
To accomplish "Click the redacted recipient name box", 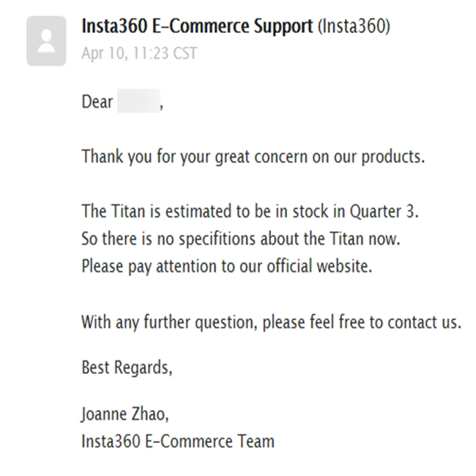I will (x=138, y=101).
